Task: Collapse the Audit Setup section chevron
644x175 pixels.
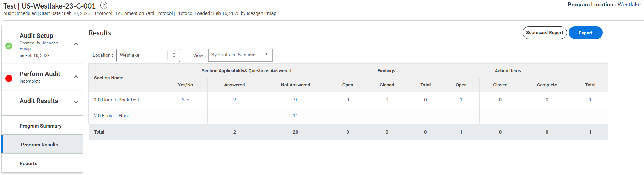Action: pyautogui.click(x=76, y=44)
